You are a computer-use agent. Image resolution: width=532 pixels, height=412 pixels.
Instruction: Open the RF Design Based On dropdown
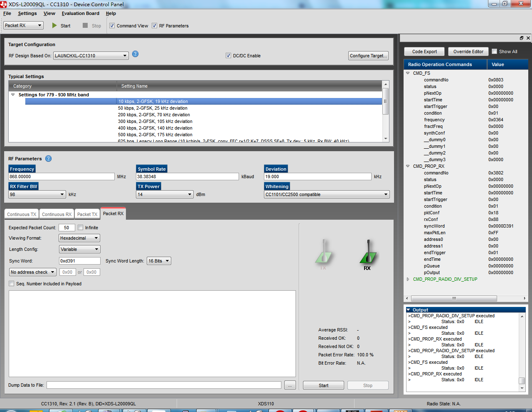pyautogui.click(x=91, y=56)
